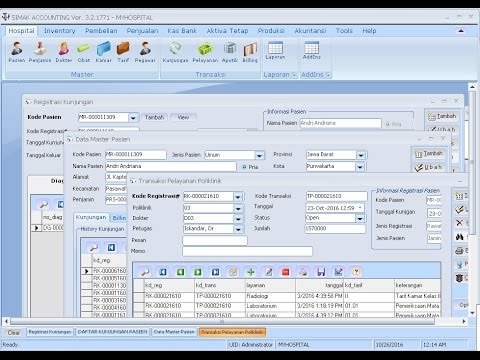The width and height of the screenshot is (480, 360).
Task: Go to first record in Poliklinik grid toolbar
Action: 163,272
